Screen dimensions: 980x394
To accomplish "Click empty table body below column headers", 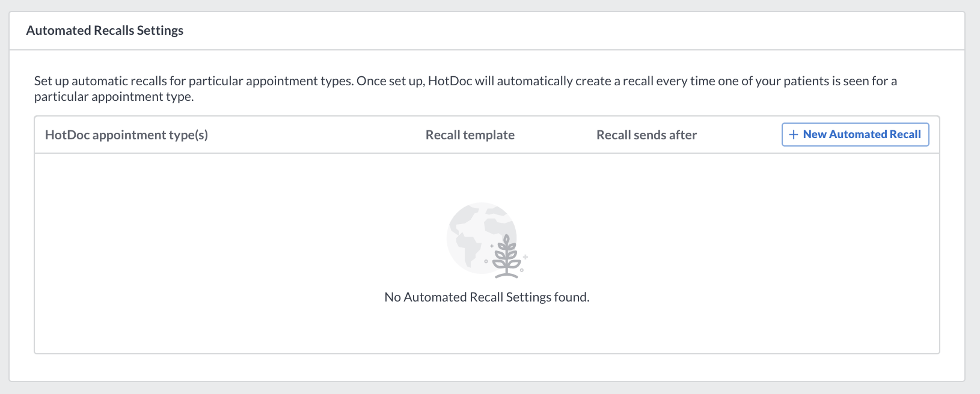I will (487, 253).
